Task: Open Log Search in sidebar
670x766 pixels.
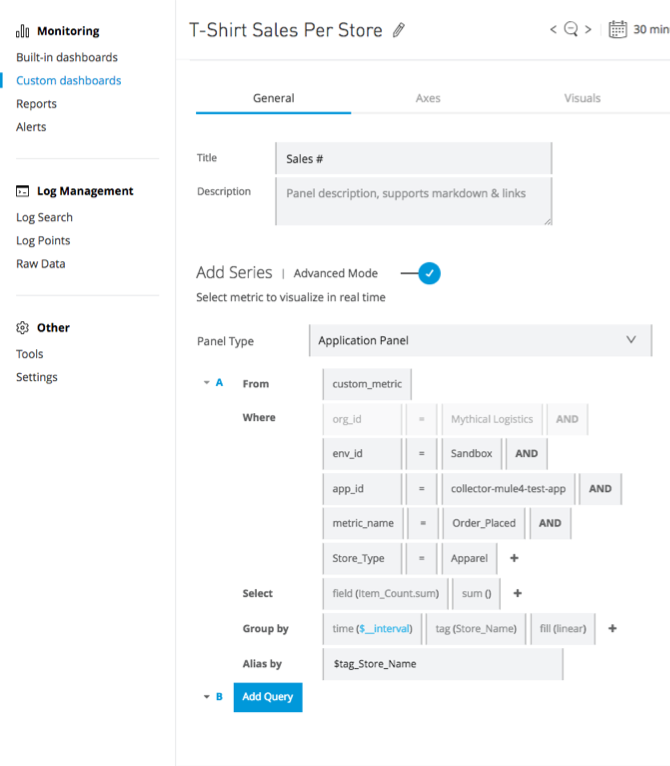Action: click(44, 217)
